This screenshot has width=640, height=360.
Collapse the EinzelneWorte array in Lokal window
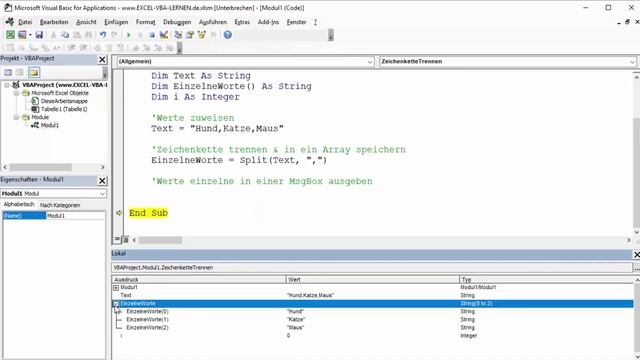[116, 304]
